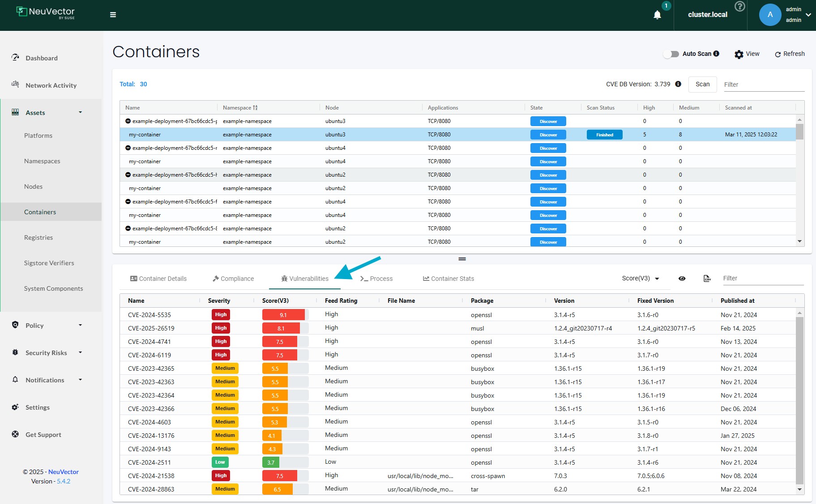This screenshot has width=816, height=504.
Task: Select the Network Activity sidebar icon
Action: click(15, 85)
